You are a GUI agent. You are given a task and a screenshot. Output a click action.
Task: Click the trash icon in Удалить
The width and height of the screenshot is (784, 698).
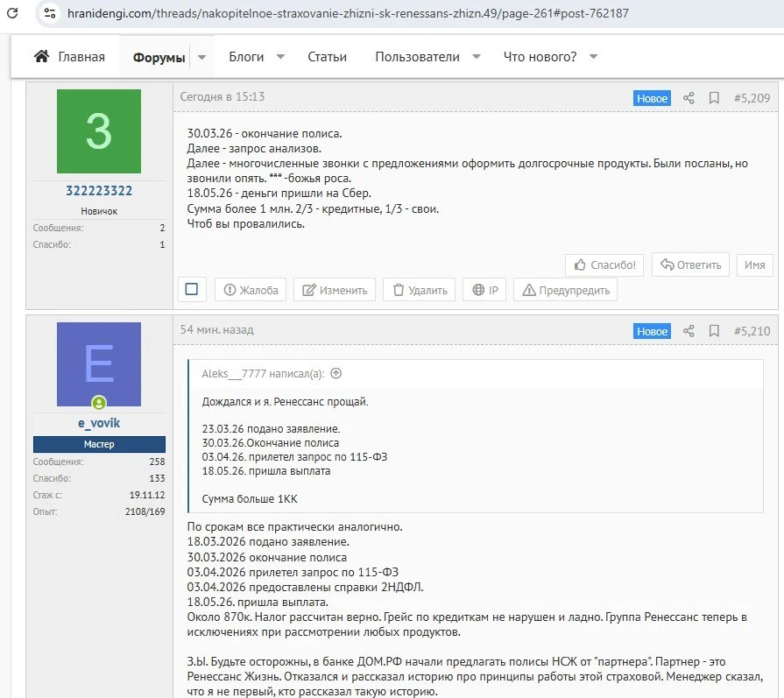pyautogui.click(x=399, y=290)
